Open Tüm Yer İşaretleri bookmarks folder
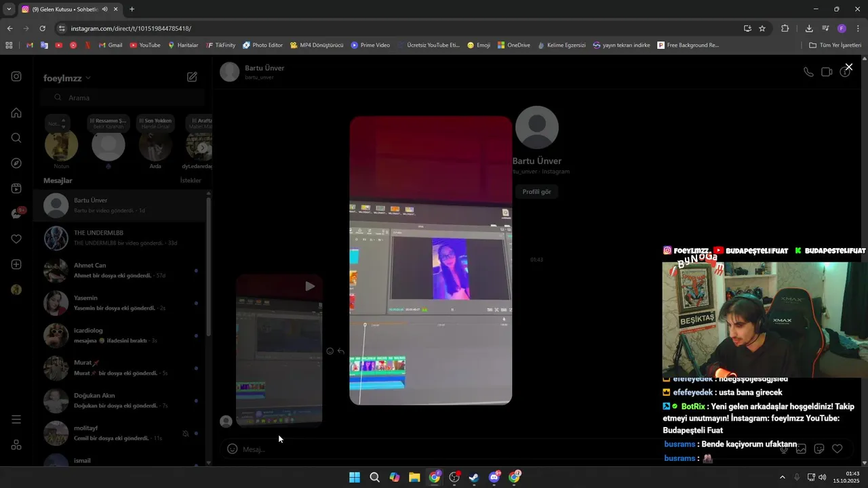 coord(835,45)
